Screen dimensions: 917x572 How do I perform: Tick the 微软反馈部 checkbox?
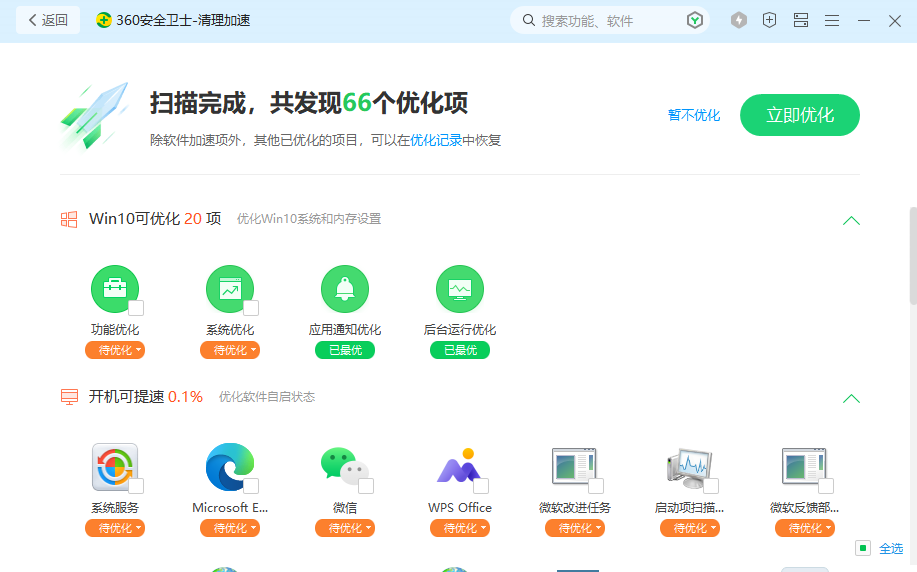[x=826, y=486]
